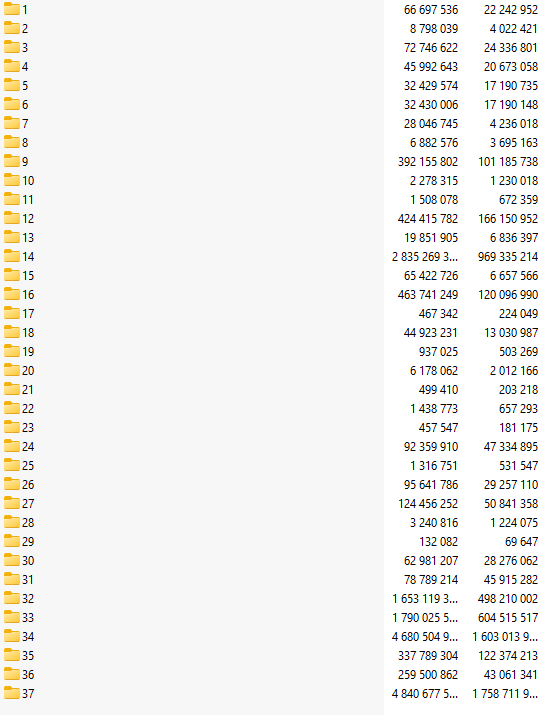Viewport: 544px width, 715px height.
Task: Select folder name 12 in list
Action: 28,218
